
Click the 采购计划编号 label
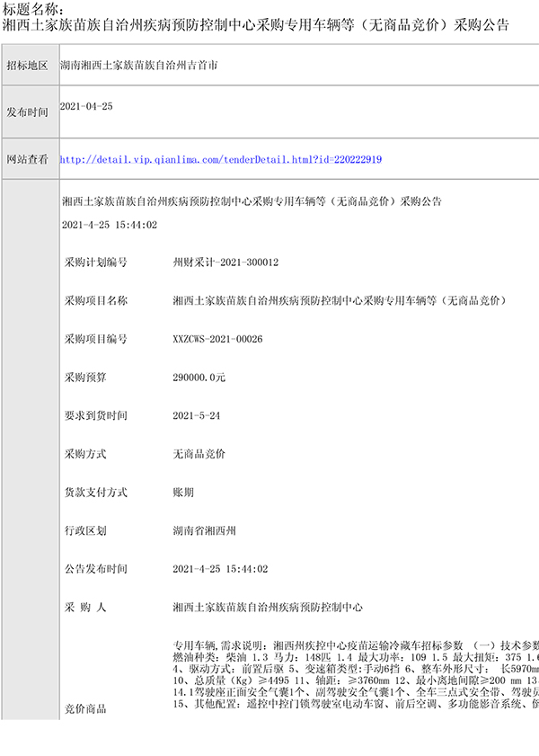[x=96, y=262]
